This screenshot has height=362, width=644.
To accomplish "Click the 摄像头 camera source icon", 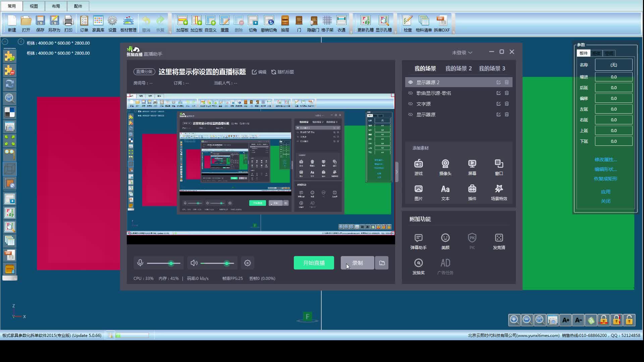I will (x=445, y=164).
